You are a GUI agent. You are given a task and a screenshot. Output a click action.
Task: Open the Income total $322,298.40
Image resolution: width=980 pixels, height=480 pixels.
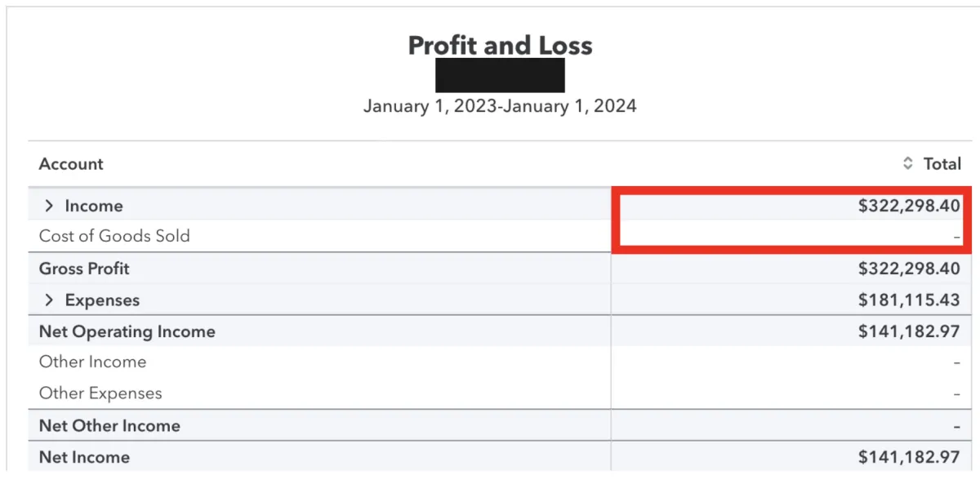tap(909, 206)
